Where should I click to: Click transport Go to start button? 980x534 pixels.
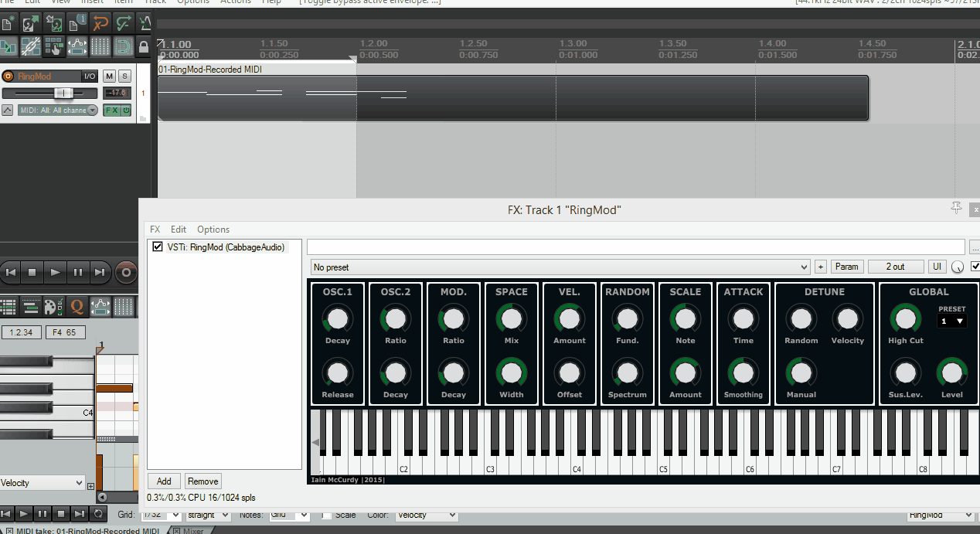(x=10, y=272)
